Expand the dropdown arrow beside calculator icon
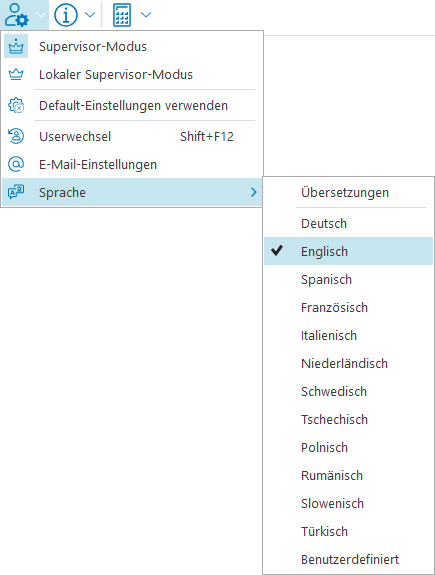Viewport: 435px width, 575px height. coord(146,15)
